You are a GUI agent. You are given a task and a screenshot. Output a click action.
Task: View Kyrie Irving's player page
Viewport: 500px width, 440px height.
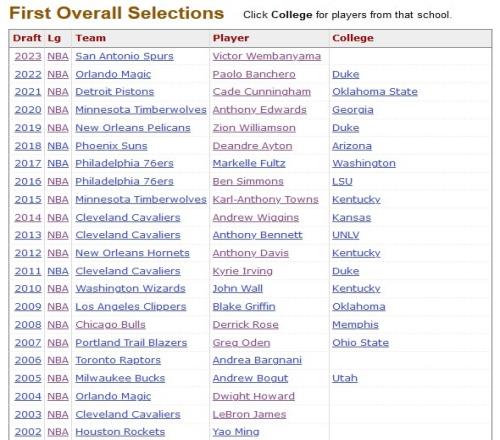pyautogui.click(x=242, y=271)
